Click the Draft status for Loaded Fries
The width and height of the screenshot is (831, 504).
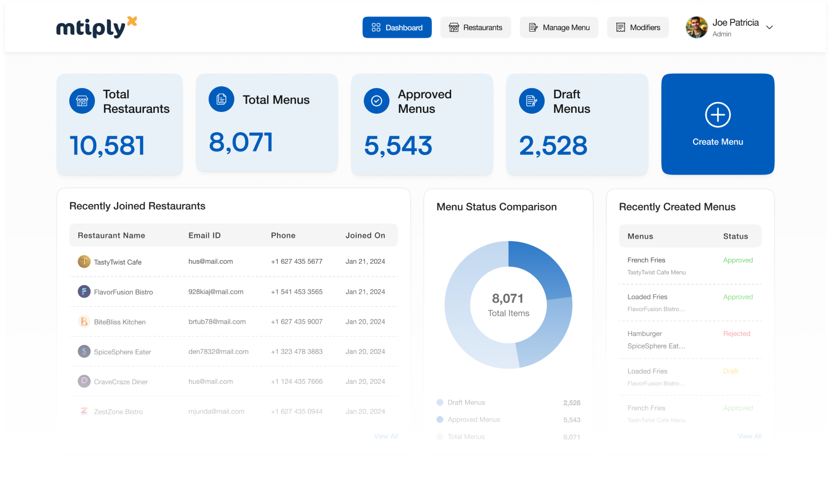(x=730, y=371)
